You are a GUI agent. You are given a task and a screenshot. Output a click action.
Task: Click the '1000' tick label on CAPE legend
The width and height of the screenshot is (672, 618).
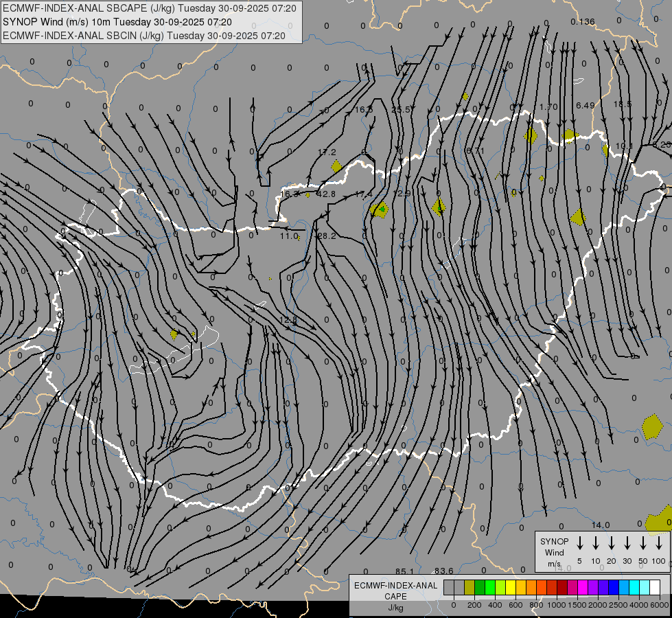[557, 605]
